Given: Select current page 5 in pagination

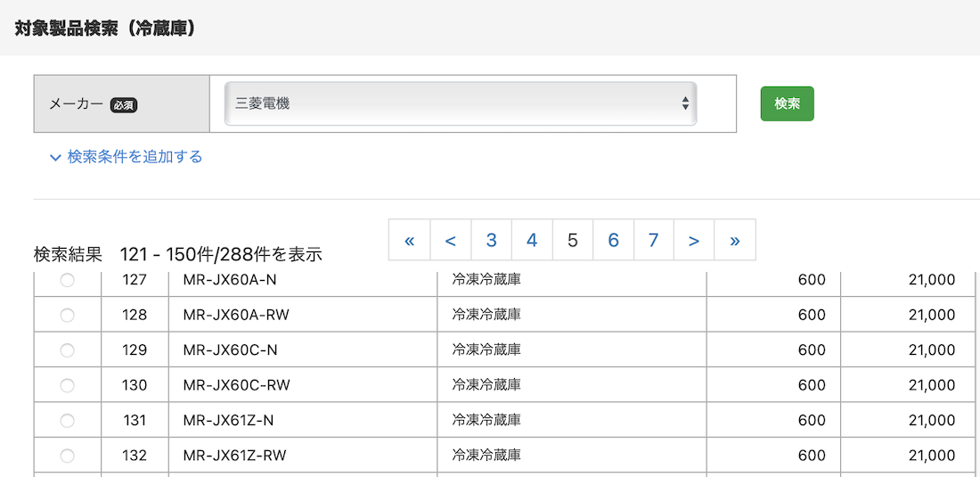Looking at the screenshot, I should click(x=573, y=240).
